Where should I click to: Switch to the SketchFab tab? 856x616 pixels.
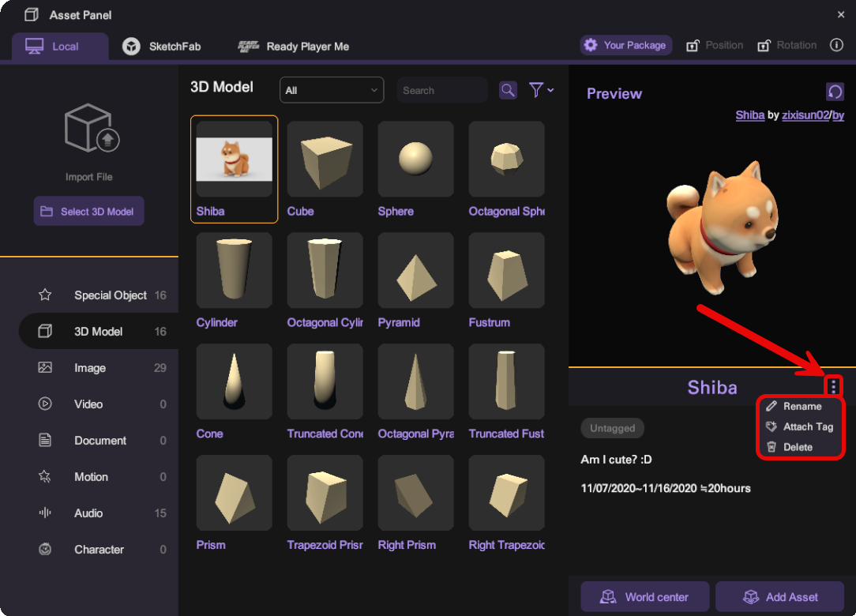tap(162, 47)
